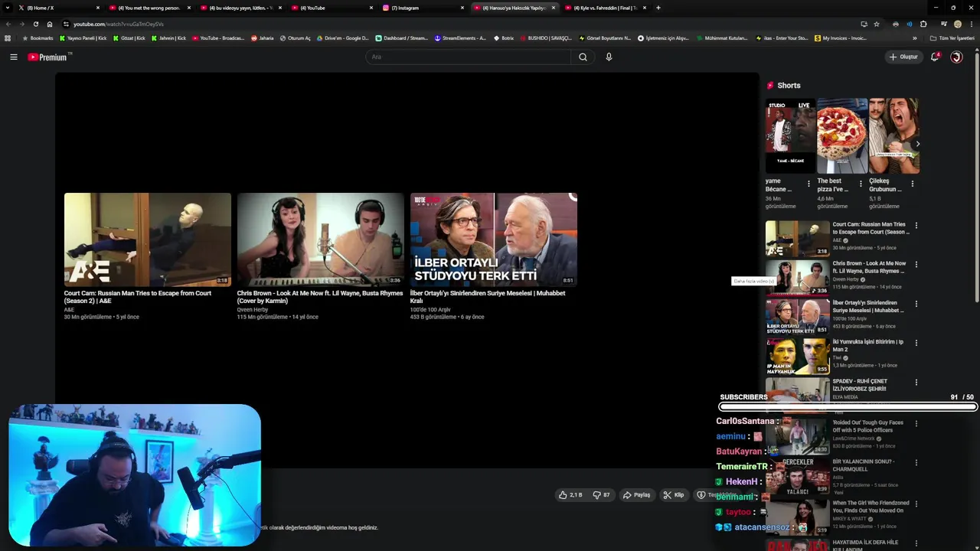Switch to the Instagram browser tab

pos(423,8)
